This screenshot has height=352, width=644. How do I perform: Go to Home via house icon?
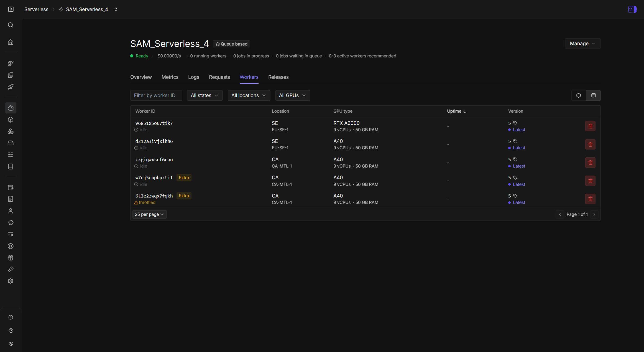[x=11, y=42]
